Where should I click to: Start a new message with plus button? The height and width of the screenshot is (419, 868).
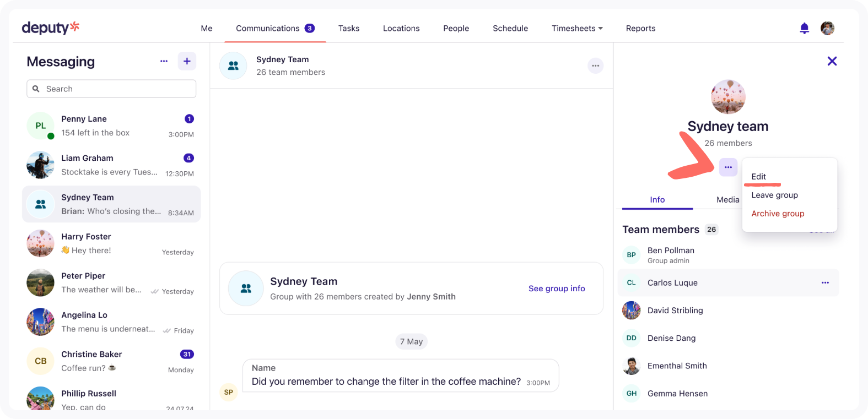click(187, 61)
